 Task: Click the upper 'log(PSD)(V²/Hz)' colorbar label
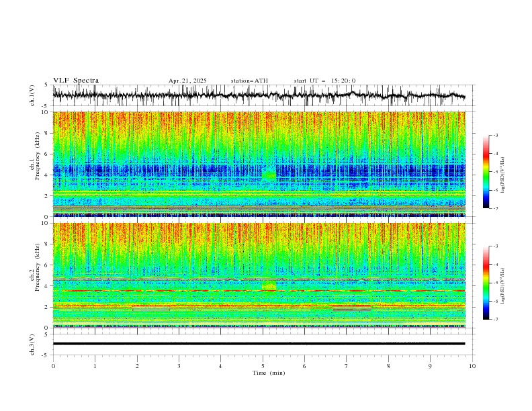[503, 175]
